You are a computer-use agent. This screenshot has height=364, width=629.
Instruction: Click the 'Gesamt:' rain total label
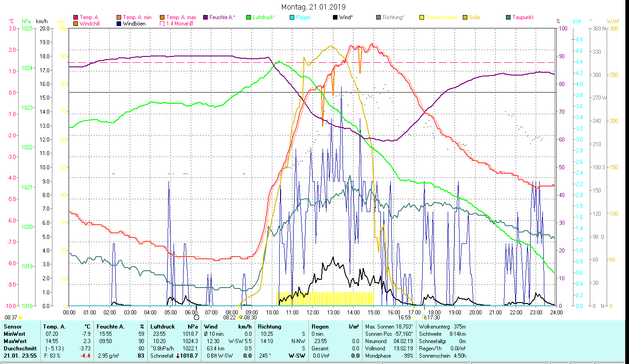pos(321,349)
